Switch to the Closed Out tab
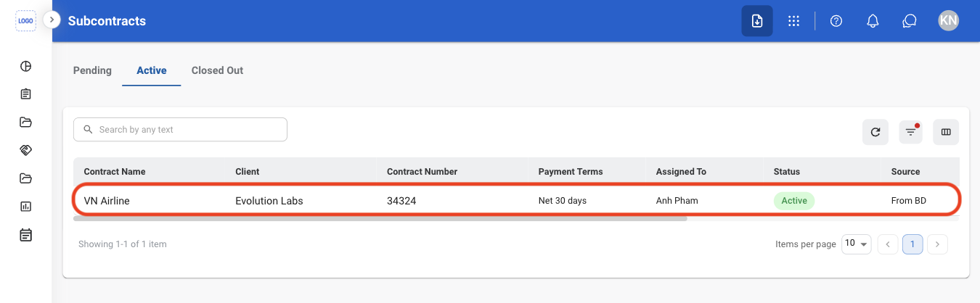 217,70
